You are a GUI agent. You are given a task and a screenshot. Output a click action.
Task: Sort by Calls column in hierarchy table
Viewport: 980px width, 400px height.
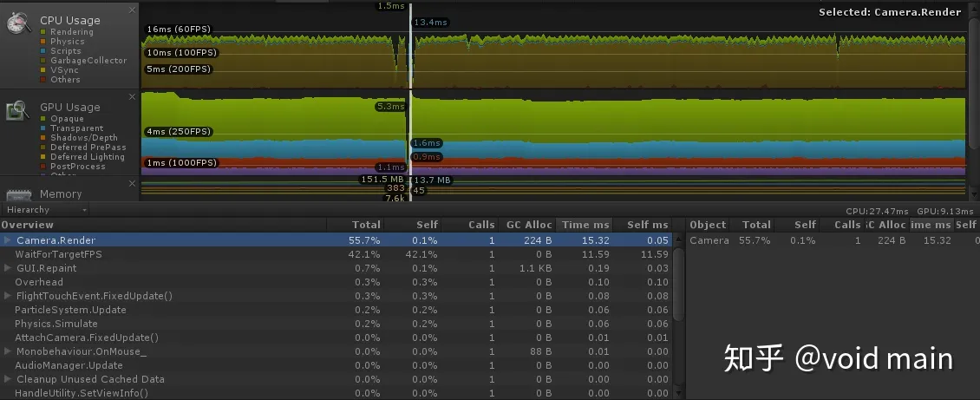click(469, 225)
